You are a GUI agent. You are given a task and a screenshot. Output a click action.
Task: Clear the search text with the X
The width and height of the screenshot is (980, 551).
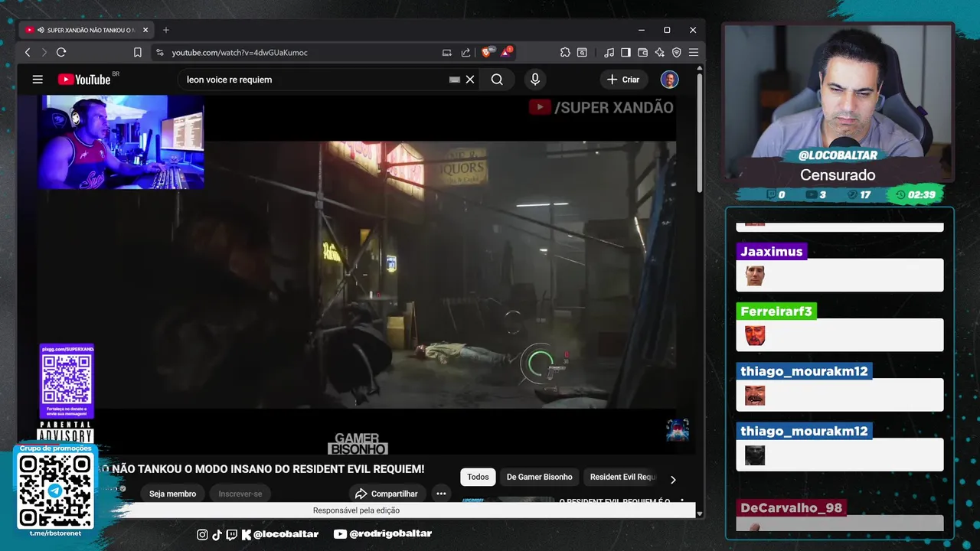click(470, 79)
